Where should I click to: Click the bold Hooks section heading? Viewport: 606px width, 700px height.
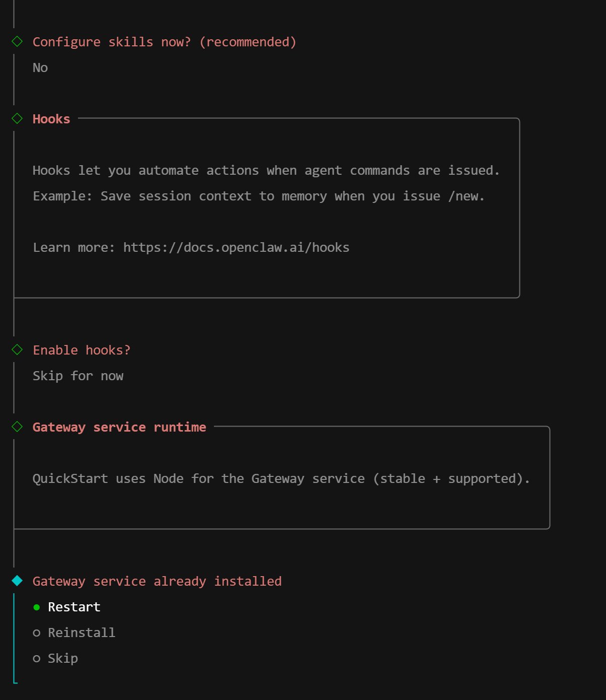[x=51, y=119]
